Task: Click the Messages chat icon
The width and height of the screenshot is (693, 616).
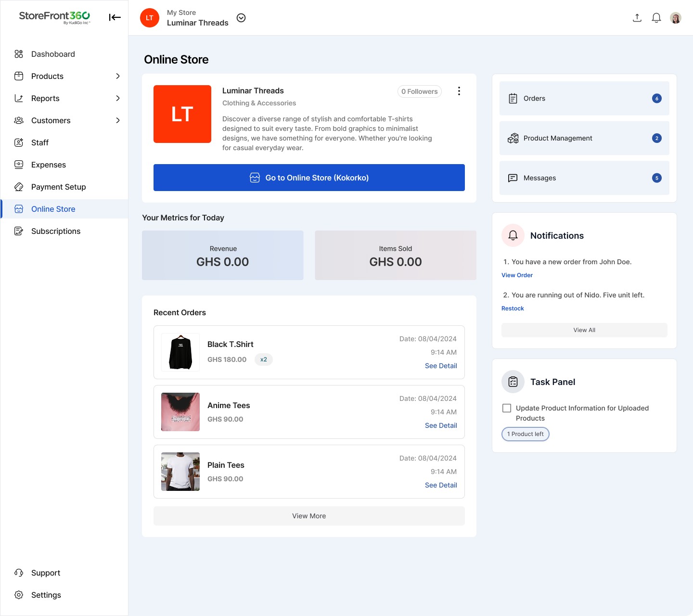Action: [513, 178]
